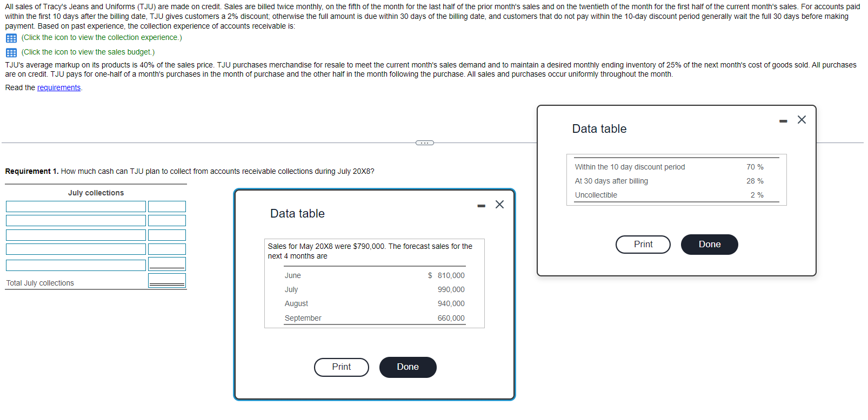
Task: Click the 28 % value
Action: click(755, 181)
